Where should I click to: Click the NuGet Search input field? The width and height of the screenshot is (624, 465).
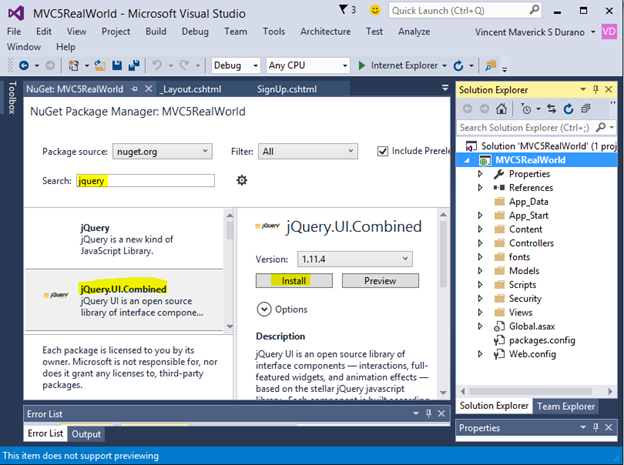[146, 180]
